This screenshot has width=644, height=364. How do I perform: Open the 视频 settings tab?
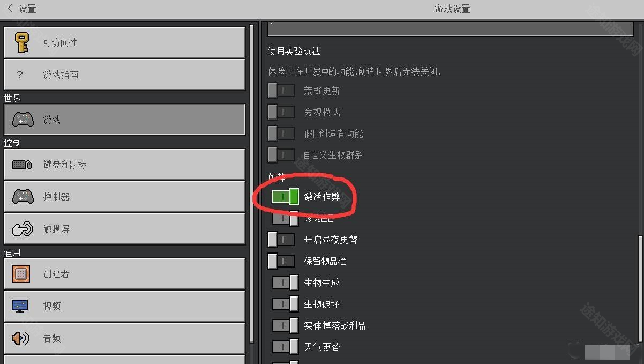(125, 306)
